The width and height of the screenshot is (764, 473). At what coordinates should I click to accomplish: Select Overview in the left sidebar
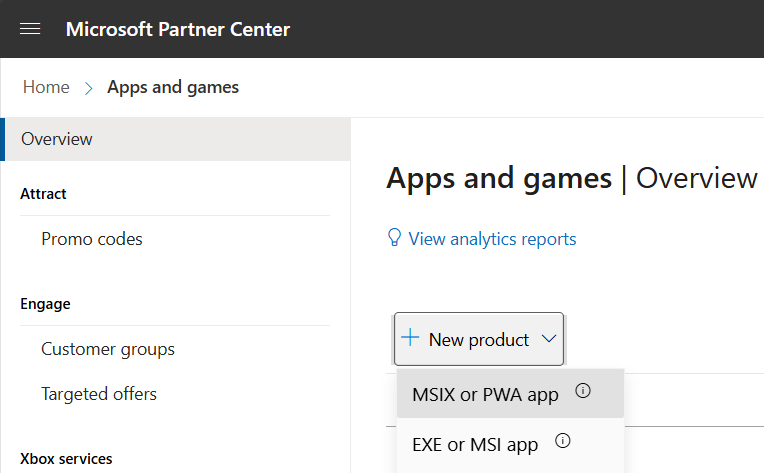[x=57, y=139]
